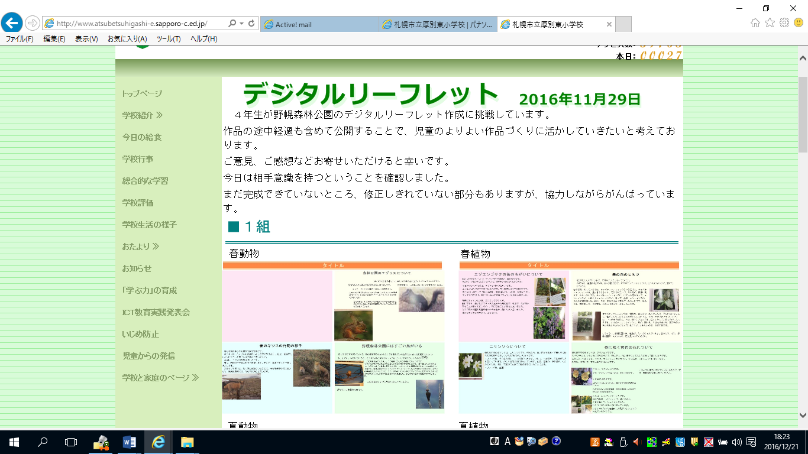
Task: Open a new blank tab
Action: tap(624, 24)
